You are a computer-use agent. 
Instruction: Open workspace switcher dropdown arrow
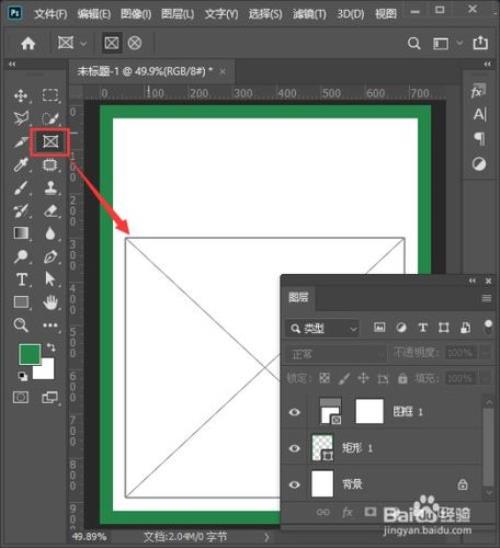(x=460, y=43)
